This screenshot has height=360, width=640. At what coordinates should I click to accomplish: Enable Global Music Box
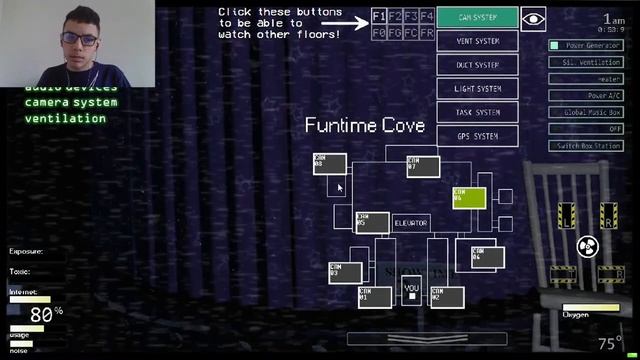coord(586,112)
